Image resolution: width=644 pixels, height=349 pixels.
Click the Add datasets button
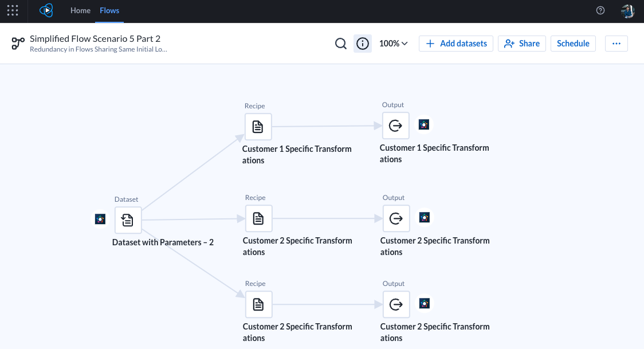pos(456,44)
